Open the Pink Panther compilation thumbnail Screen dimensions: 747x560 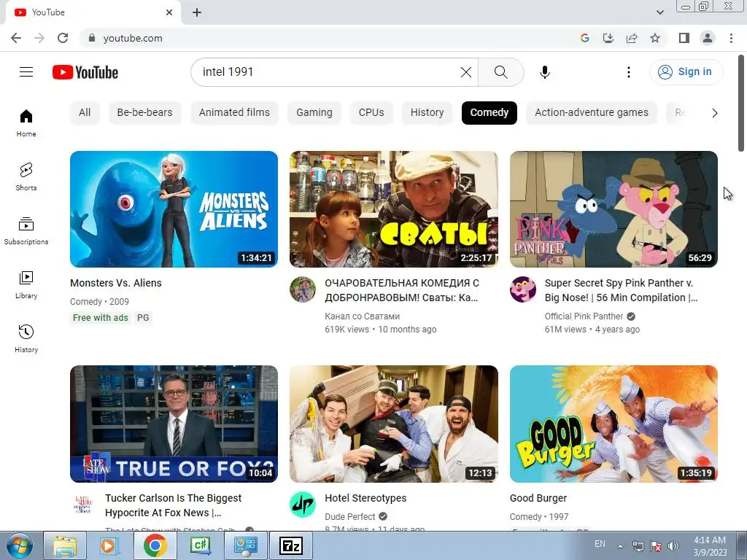tap(614, 209)
